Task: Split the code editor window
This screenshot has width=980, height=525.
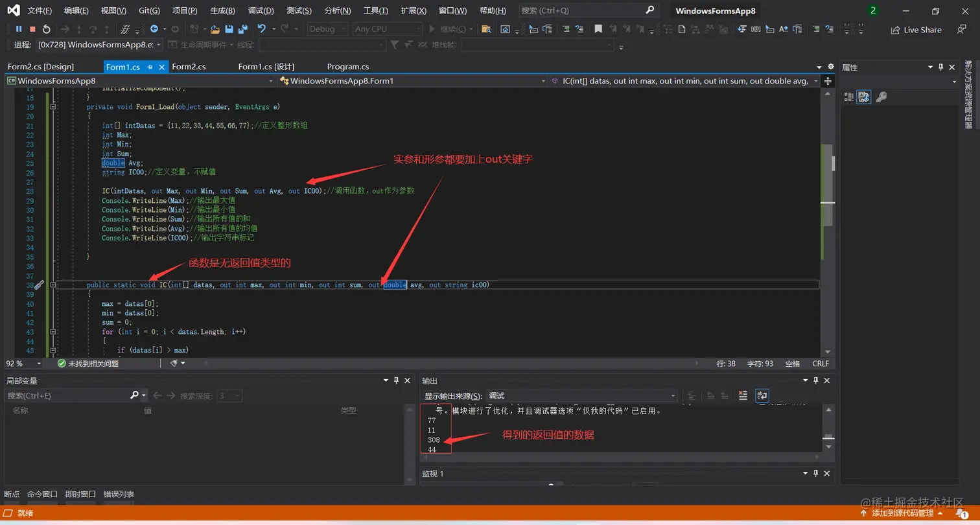Action: click(x=828, y=81)
